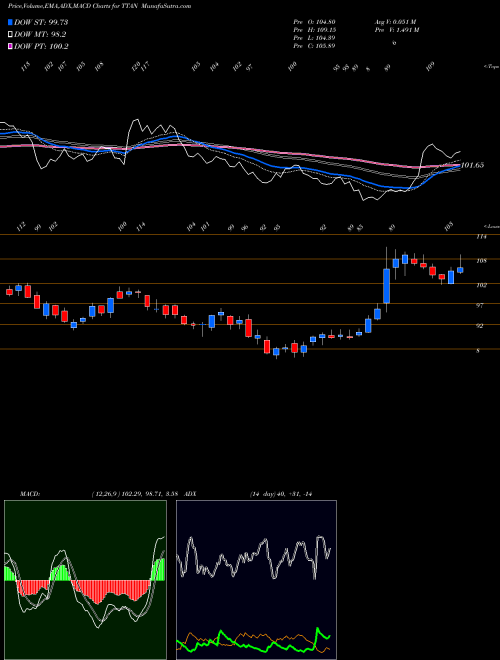Click the 102 price axis label

(x=481, y=285)
